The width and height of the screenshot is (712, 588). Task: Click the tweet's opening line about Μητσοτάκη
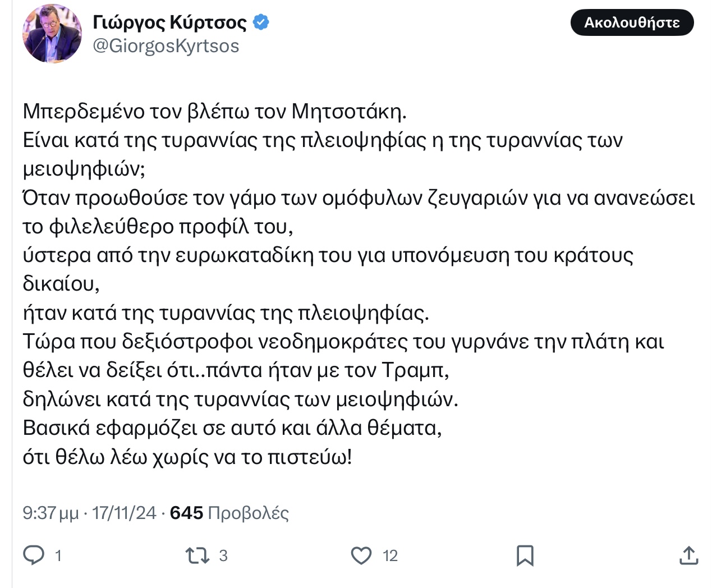214,112
